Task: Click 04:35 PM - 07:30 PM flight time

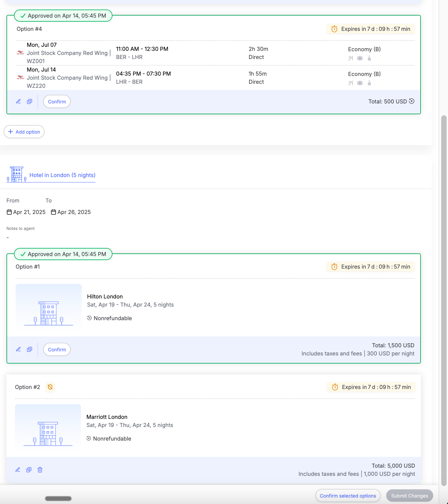Action: (144, 74)
